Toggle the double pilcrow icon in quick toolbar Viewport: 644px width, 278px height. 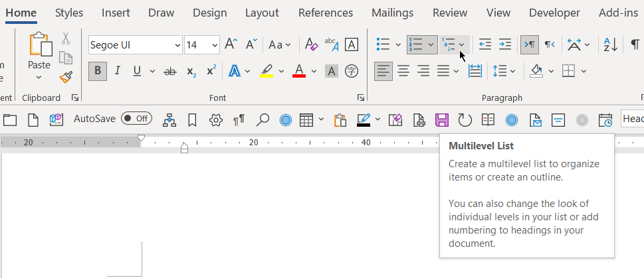click(x=239, y=119)
